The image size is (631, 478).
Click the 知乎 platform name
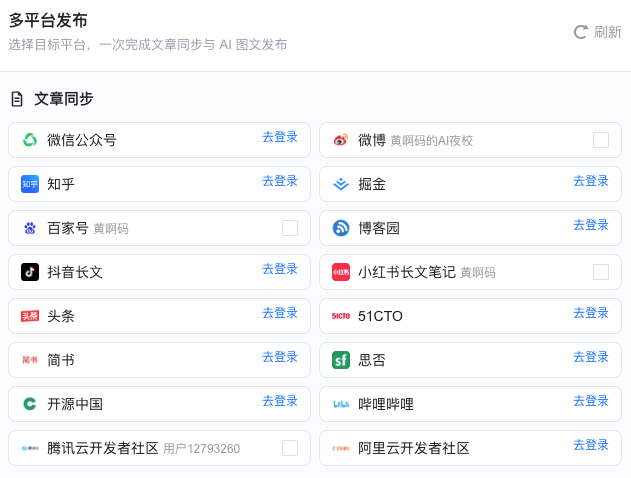(61, 184)
